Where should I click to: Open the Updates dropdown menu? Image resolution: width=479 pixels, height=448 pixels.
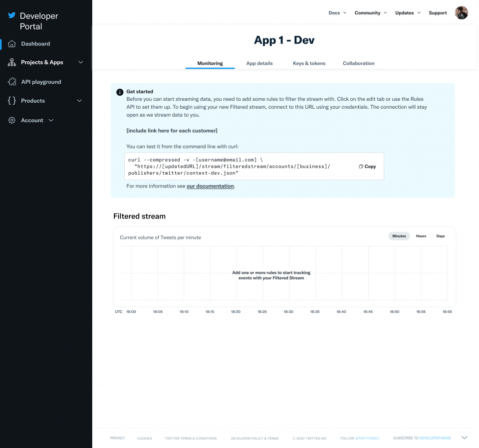408,13
